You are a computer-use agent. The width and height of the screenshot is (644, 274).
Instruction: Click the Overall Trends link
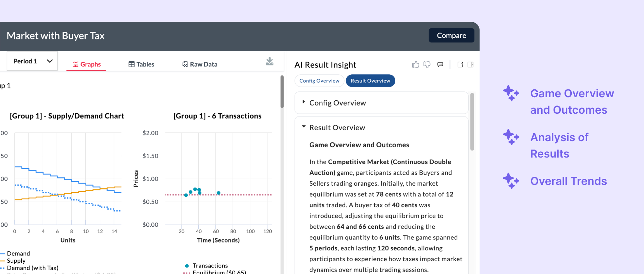pyautogui.click(x=569, y=181)
